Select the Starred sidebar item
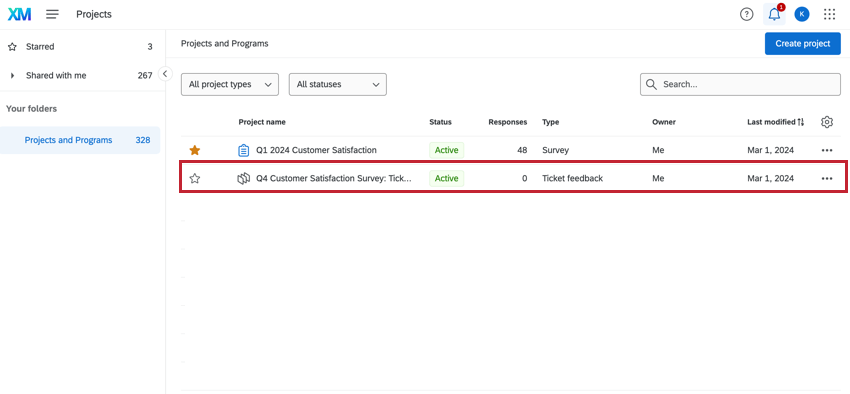This screenshot has height=394, width=850. pos(80,47)
